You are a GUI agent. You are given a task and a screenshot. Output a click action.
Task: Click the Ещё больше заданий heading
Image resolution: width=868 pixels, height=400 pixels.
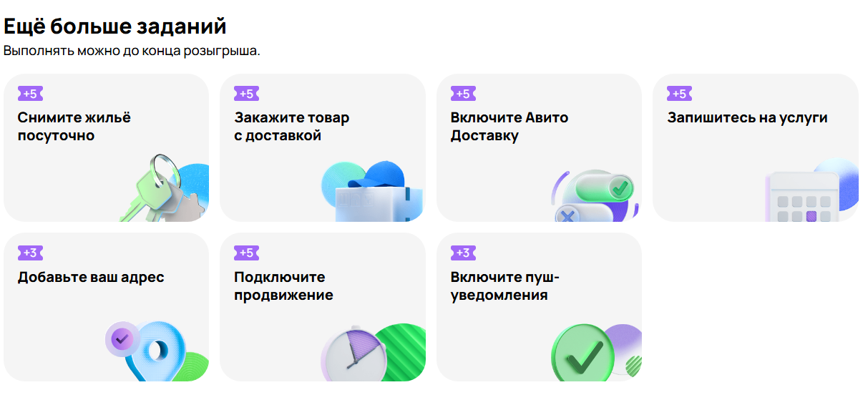point(115,26)
